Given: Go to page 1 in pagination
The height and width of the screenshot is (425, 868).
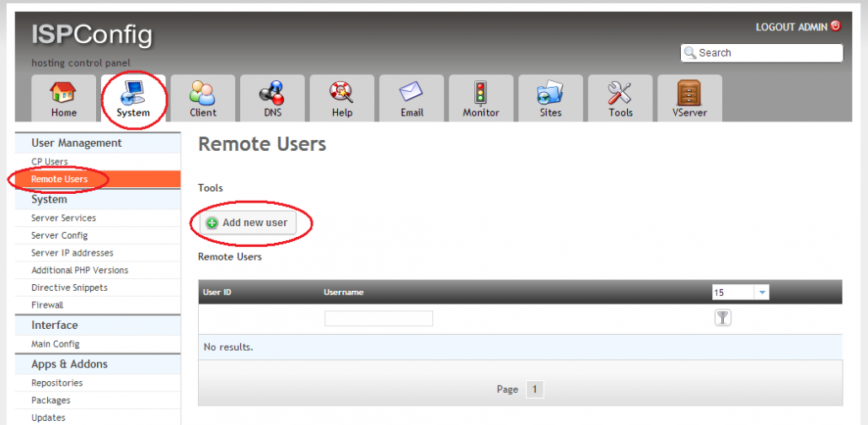Looking at the screenshot, I should point(535,390).
